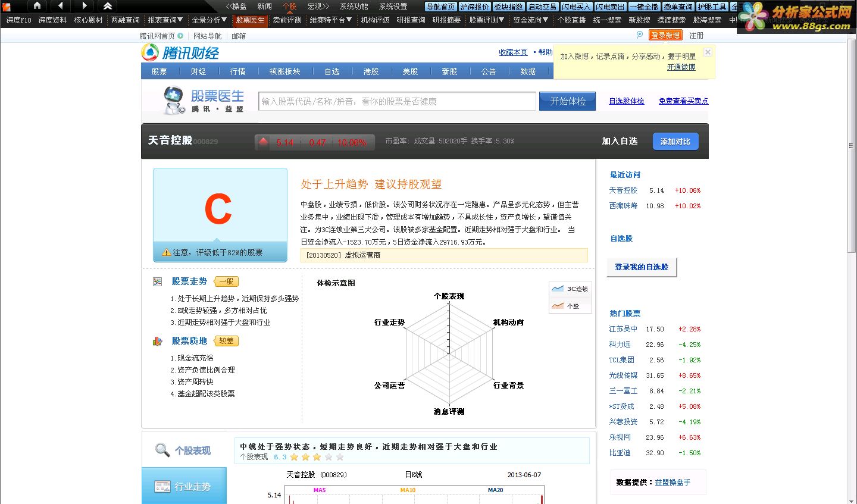The width and height of the screenshot is (857, 504).
Task: Open the 免费查看买卖点 link
Action: click(x=683, y=101)
